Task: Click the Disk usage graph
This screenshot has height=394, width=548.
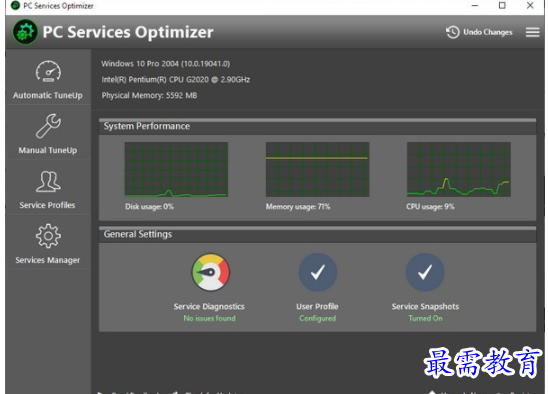Action: [176, 169]
